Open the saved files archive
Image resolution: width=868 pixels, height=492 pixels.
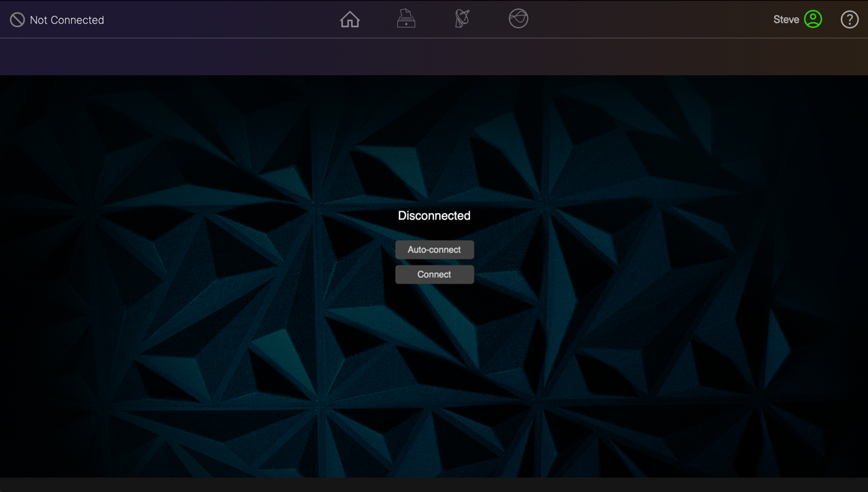406,19
